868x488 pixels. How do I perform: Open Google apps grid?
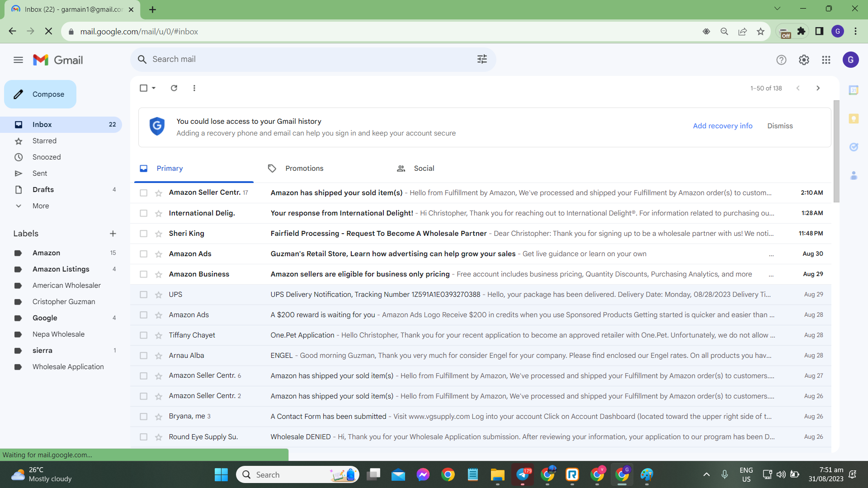[826, 60]
